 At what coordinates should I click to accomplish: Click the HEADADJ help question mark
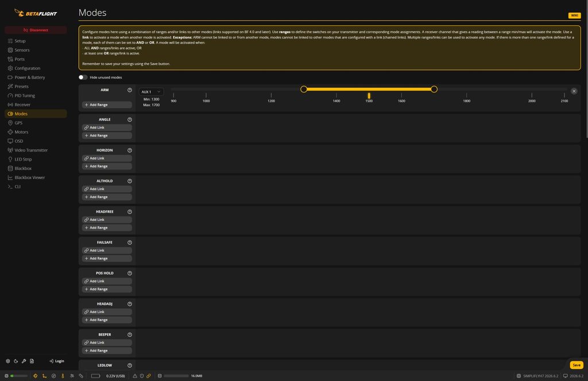pos(130,304)
